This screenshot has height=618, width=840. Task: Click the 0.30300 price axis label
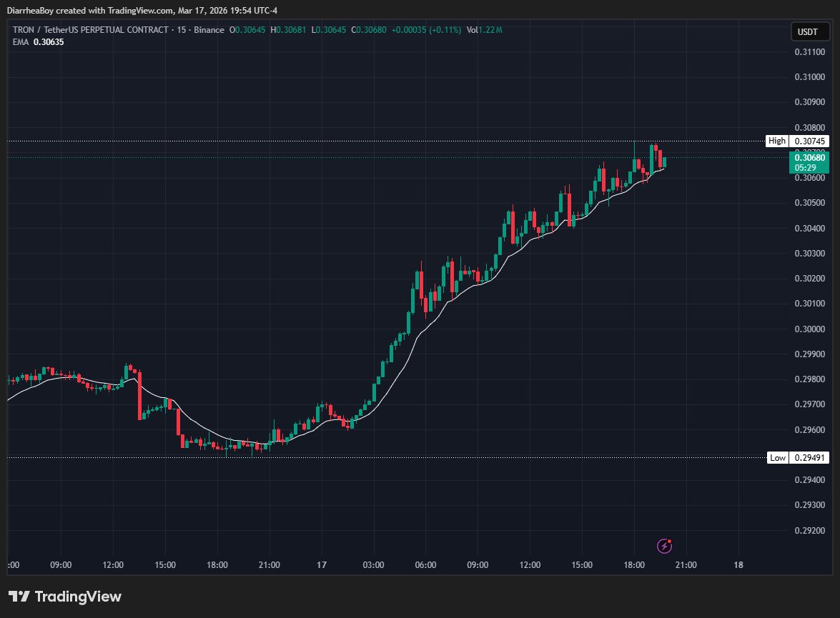click(x=809, y=253)
